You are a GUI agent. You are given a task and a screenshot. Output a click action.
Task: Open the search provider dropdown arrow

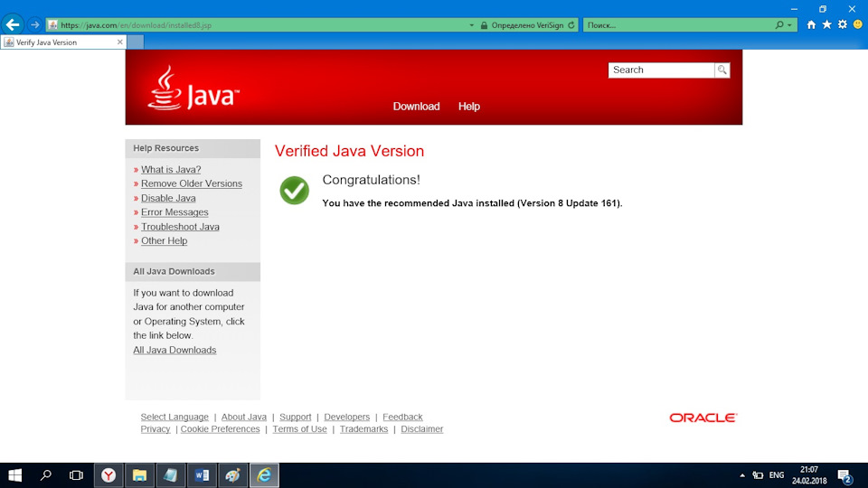coord(790,25)
